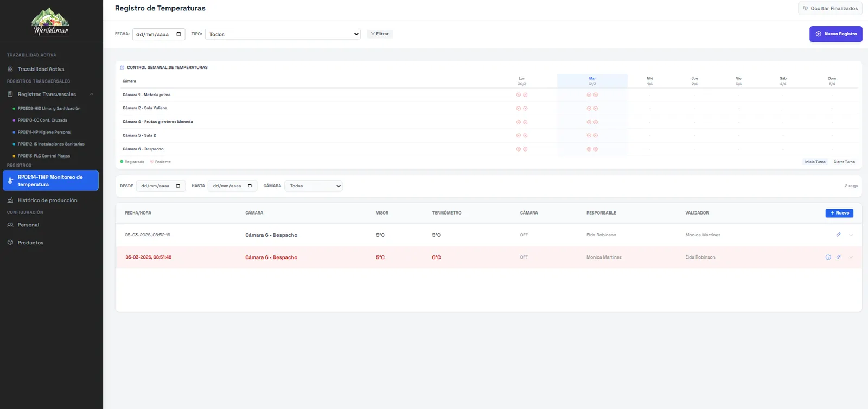This screenshot has width=868, height=409.
Task: Click first pending icon for Cámara 4 on Mar
Action: (x=589, y=122)
